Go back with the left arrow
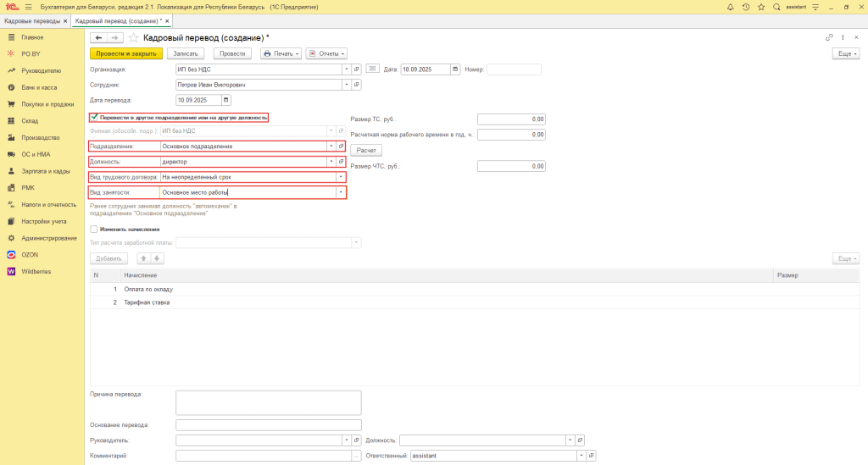Viewport: 868px width, 465px height. 98,37
